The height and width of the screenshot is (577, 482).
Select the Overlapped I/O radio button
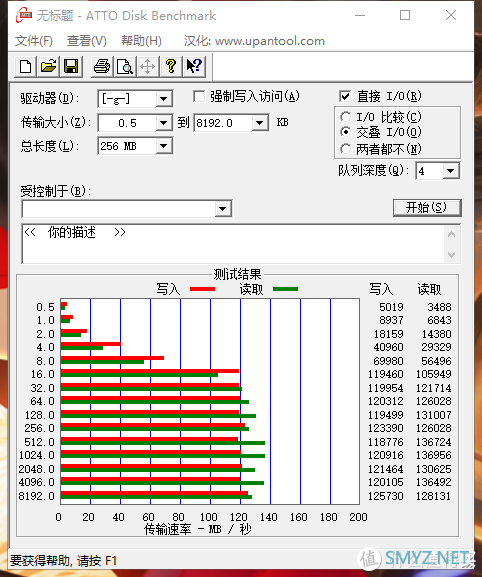(x=345, y=132)
